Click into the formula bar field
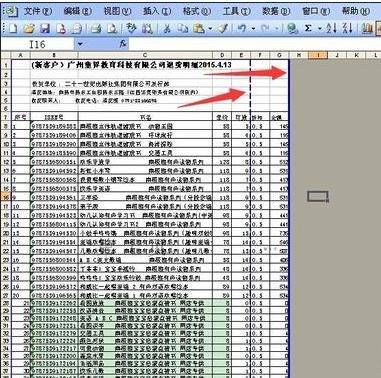This screenshot has width=381, height=378. (255, 44)
